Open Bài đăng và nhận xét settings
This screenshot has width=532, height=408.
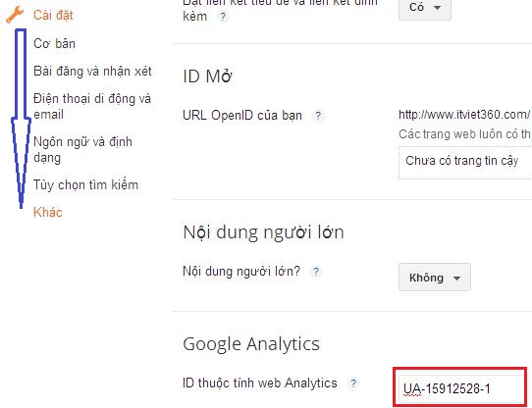[x=92, y=72]
